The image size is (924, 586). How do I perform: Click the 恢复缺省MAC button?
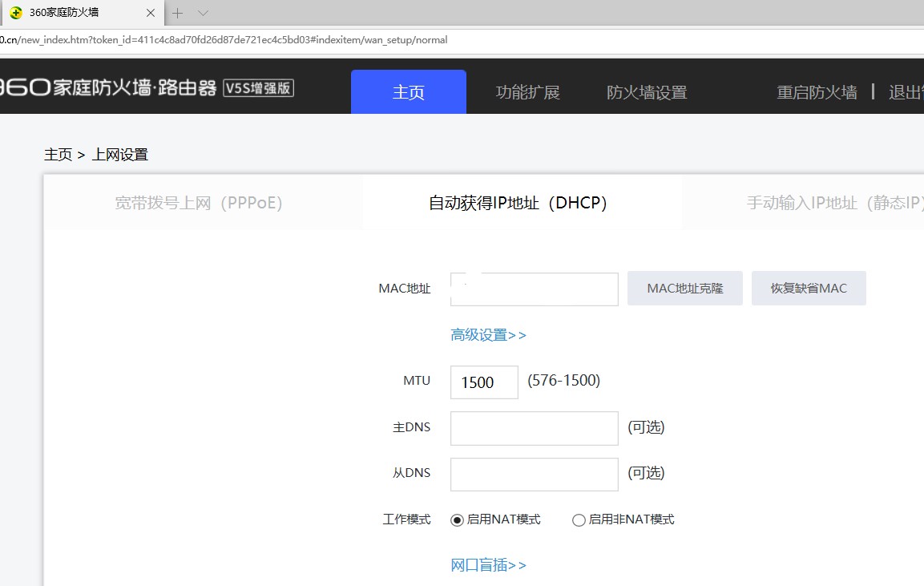pos(809,289)
